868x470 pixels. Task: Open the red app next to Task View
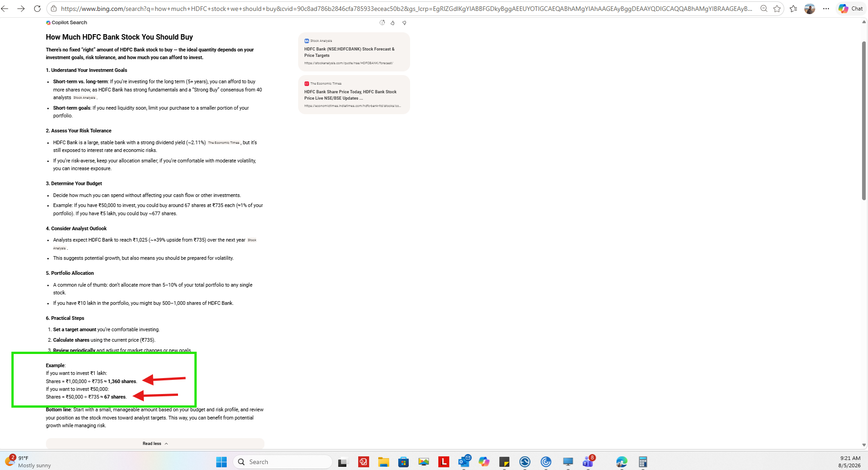click(x=363, y=462)
